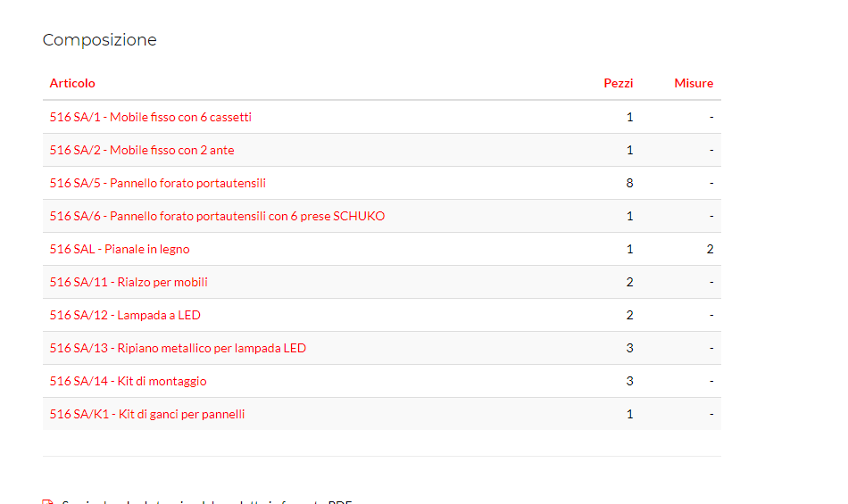
Task: Open the 516 SA/1 Mobile fisso con 6 cassetti link
Action: 150,117
